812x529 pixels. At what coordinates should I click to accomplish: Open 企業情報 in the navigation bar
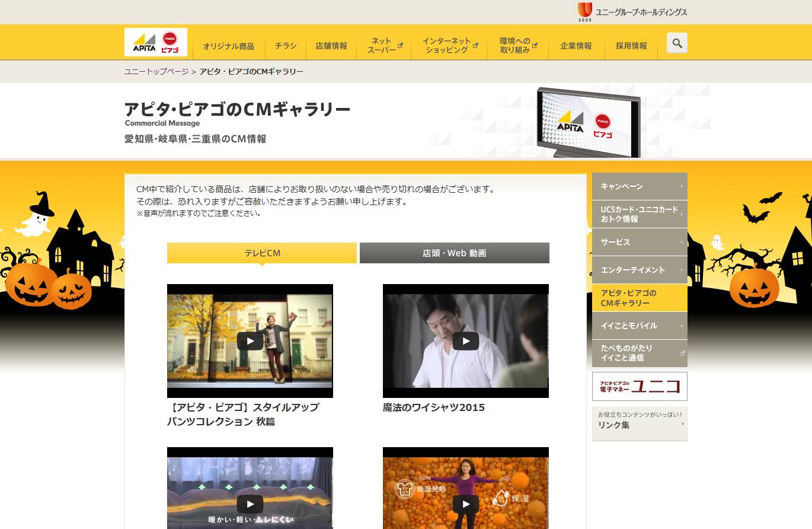coord(576,46)
